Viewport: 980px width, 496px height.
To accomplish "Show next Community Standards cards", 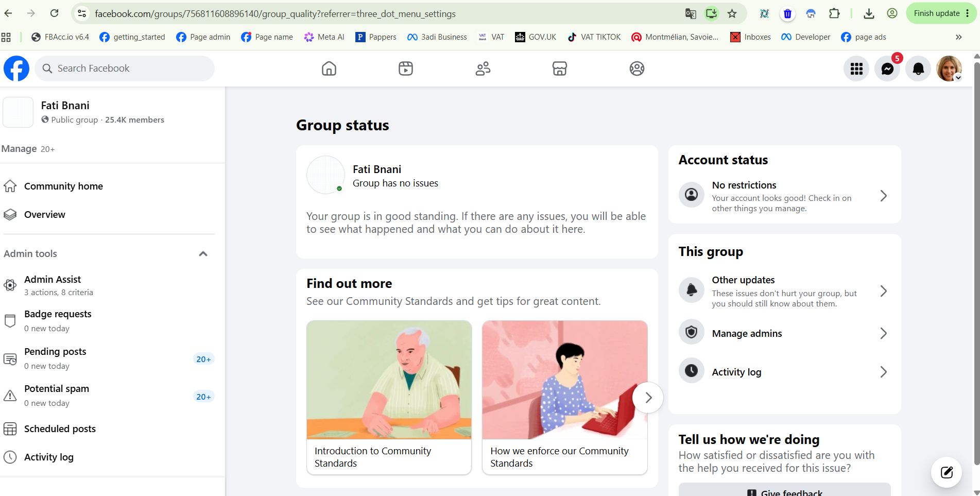I will [x=648, y=397].
